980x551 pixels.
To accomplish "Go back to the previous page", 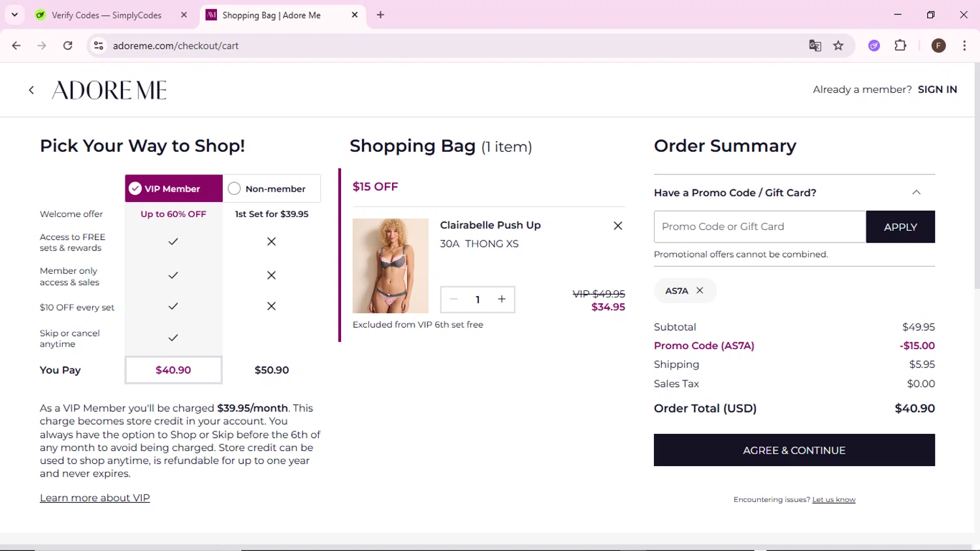I will (x=16, y=46).
